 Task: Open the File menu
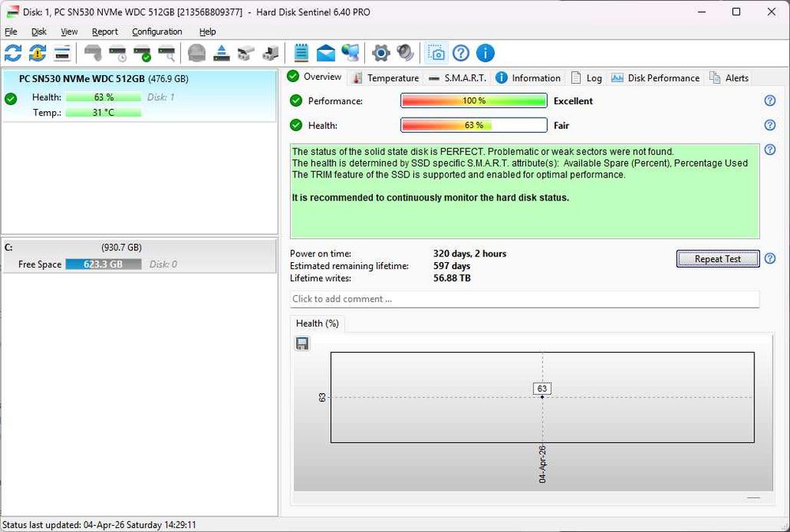(10, 32)
